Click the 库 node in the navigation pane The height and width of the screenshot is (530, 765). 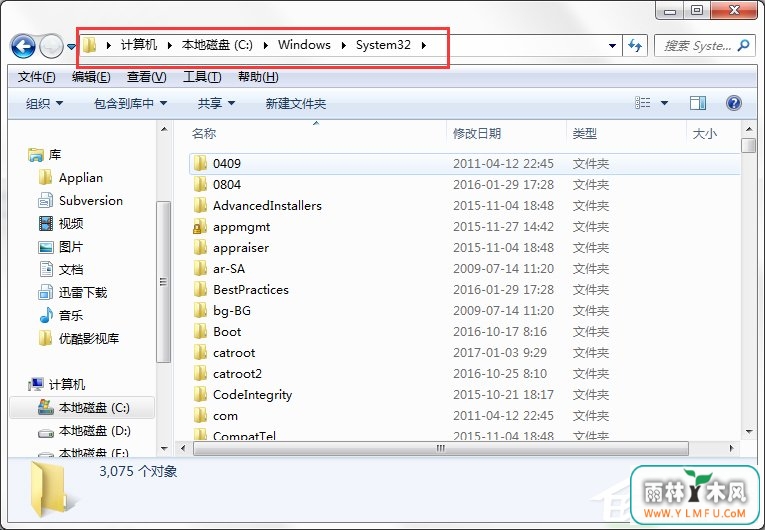[44, 155]
